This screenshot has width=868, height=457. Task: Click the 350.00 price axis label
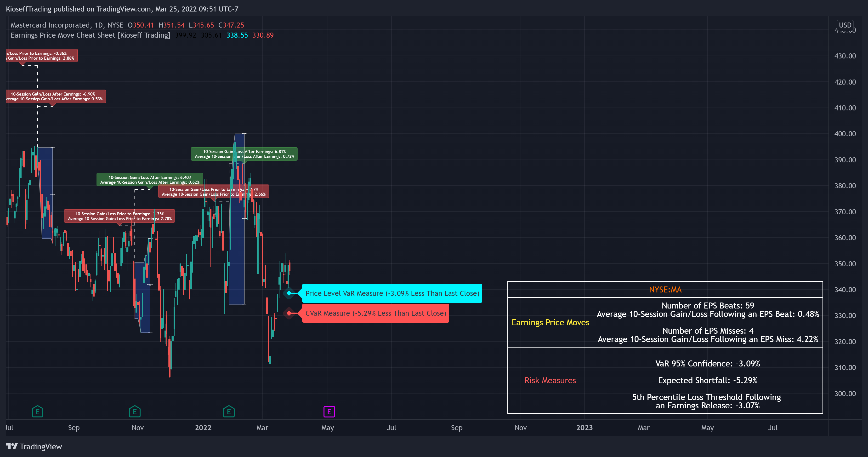[x=845, y=263]
